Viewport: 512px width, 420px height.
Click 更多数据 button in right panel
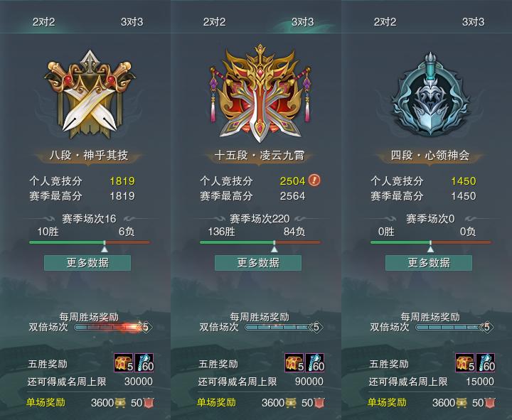tap(429, 263)
